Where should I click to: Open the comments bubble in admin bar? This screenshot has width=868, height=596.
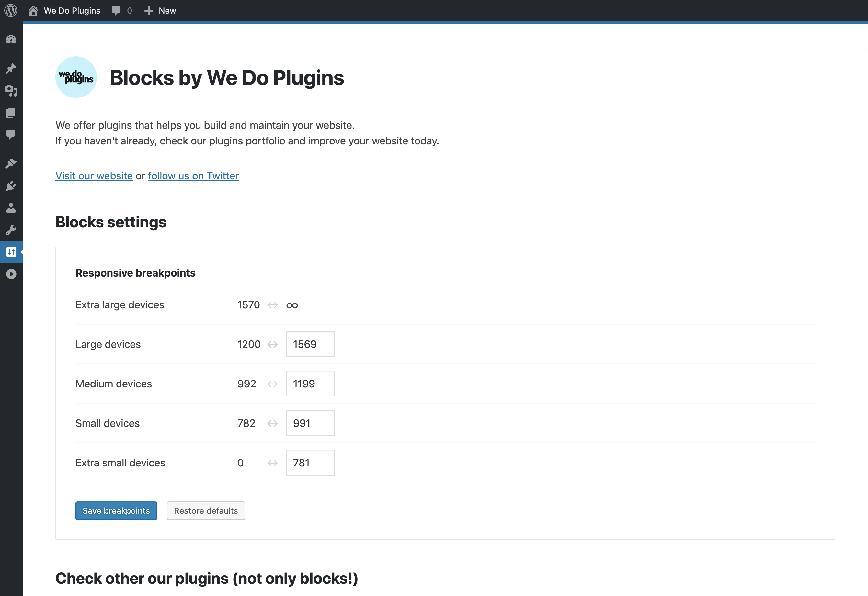(122, 10)
